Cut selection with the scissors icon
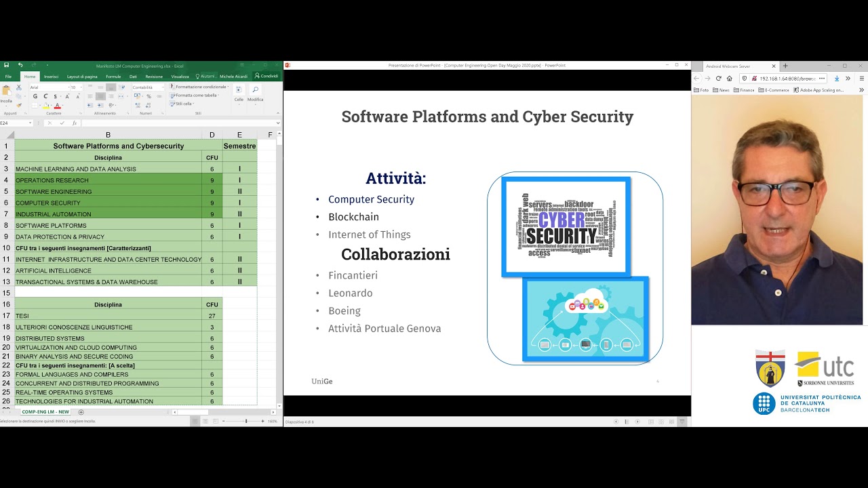Viewport: 868px width, 488px height. pos(19,87)
